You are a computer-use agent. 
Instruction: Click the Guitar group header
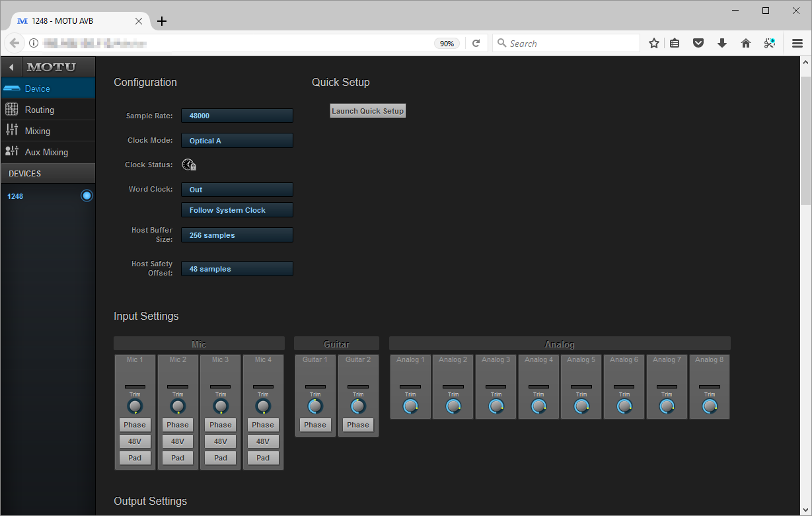(336, 344)
